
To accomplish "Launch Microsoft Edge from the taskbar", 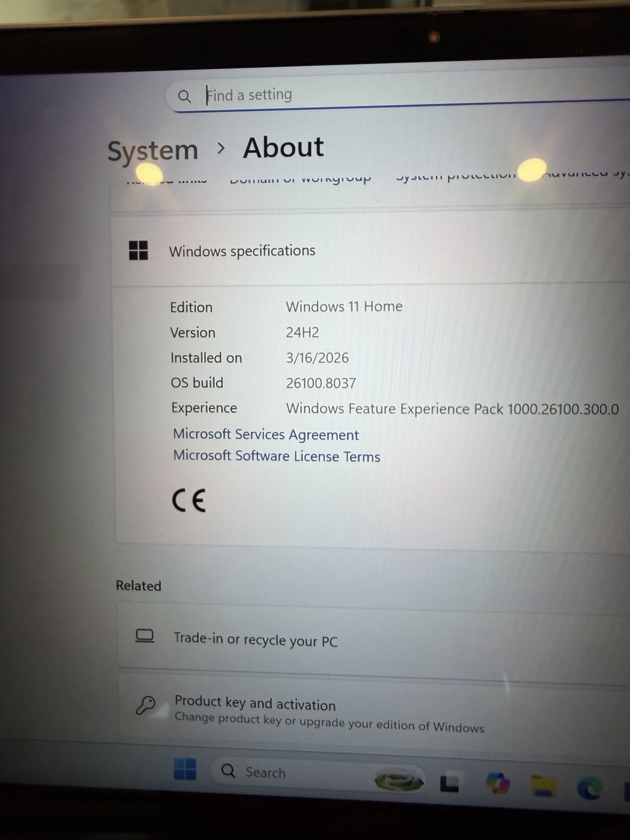I will click(x=590, y=788).
